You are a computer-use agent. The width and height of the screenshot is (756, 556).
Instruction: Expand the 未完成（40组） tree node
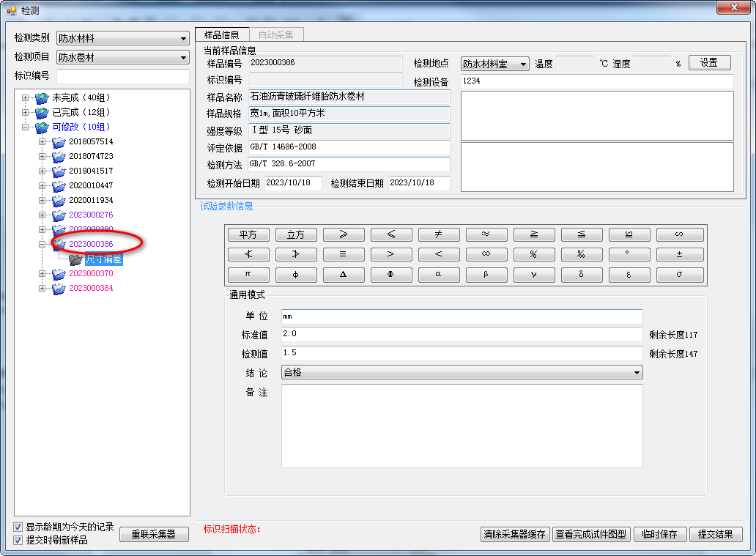pos(26,97)
